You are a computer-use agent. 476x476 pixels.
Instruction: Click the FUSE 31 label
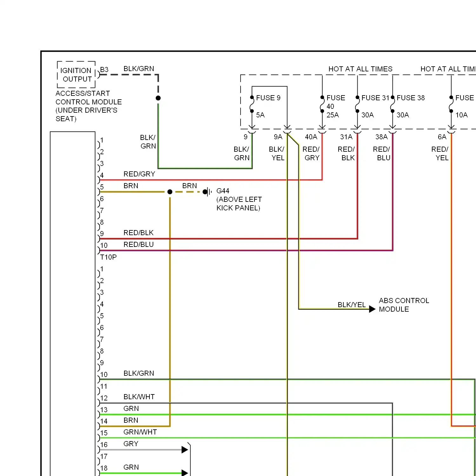click(375, 98)
